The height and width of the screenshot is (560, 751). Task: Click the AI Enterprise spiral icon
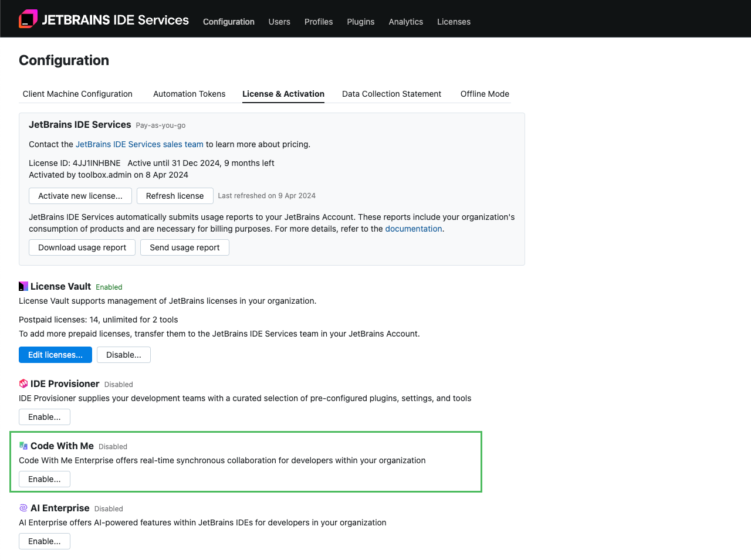23,508
